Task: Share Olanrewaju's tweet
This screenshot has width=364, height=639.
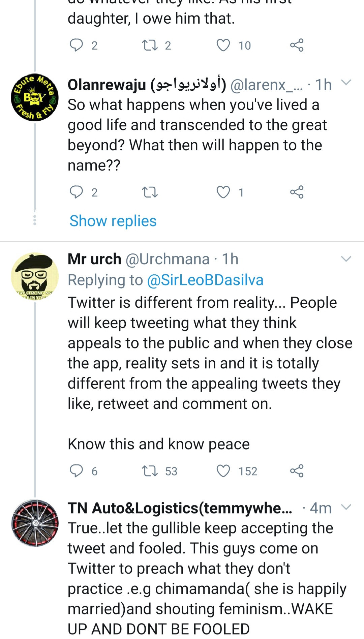Action: [297, 192]
